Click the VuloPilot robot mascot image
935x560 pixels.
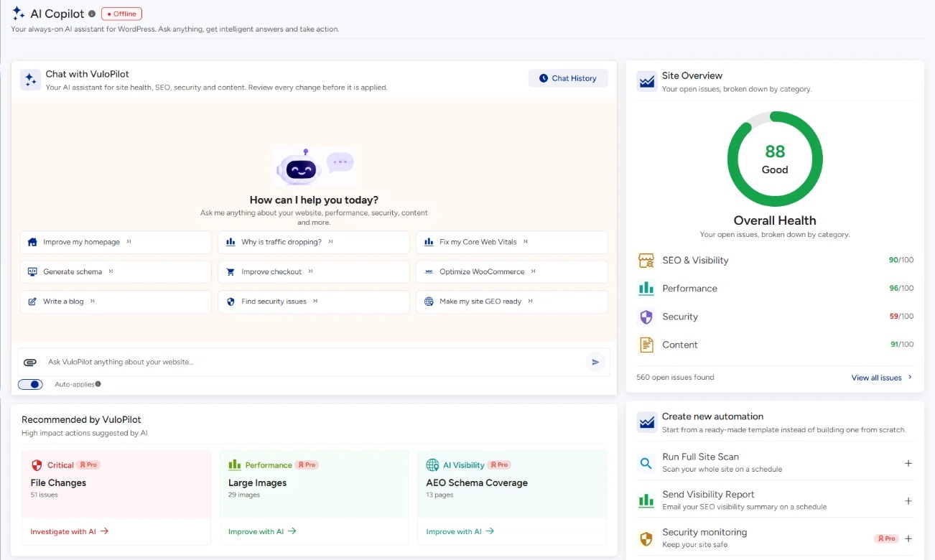point(315,167)
